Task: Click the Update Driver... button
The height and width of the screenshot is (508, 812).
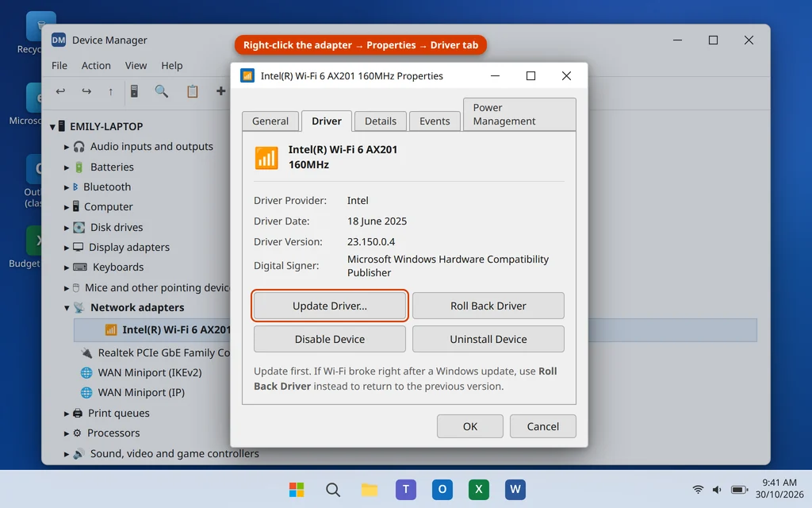Action: [x=330, y=306]
